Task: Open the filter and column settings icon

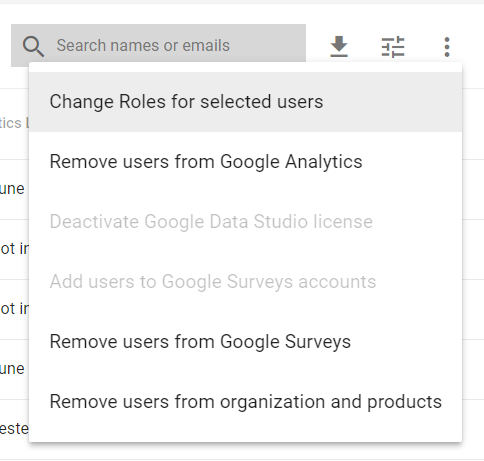Action: 393,47
